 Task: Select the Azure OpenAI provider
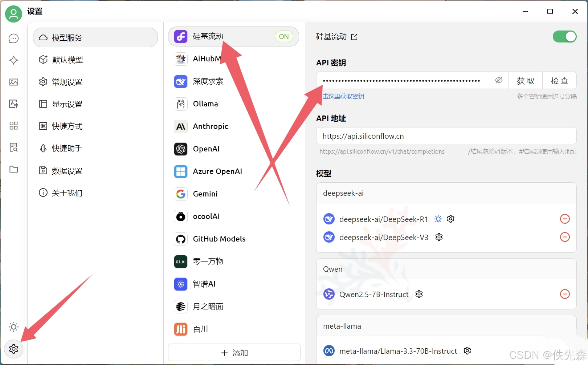click(x=233, y=171)
